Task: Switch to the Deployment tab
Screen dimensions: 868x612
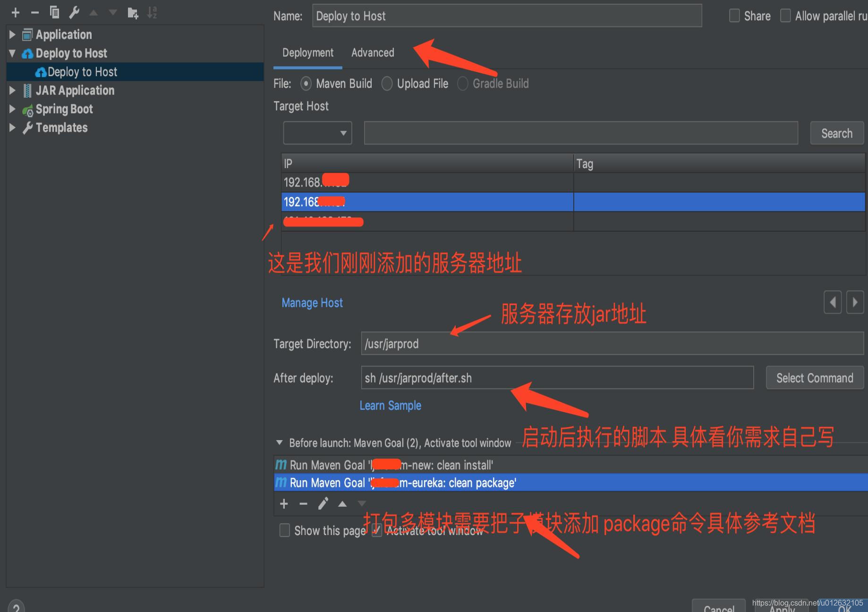Action: pos(308,53)
